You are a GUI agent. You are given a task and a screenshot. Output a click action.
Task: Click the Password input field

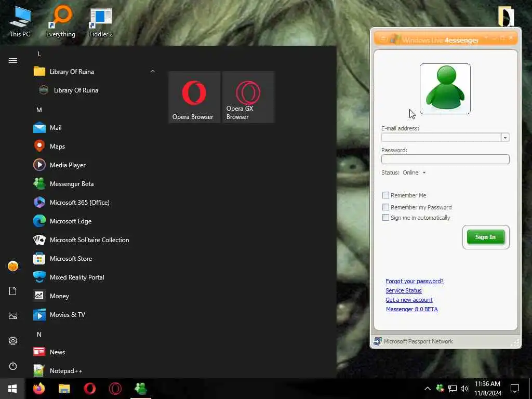point(445,159)
